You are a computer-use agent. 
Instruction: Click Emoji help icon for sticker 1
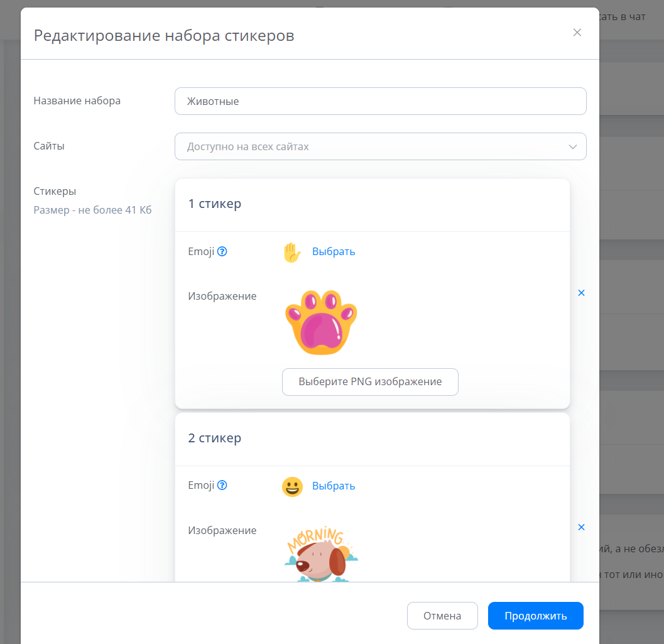[x=222, y=251]
